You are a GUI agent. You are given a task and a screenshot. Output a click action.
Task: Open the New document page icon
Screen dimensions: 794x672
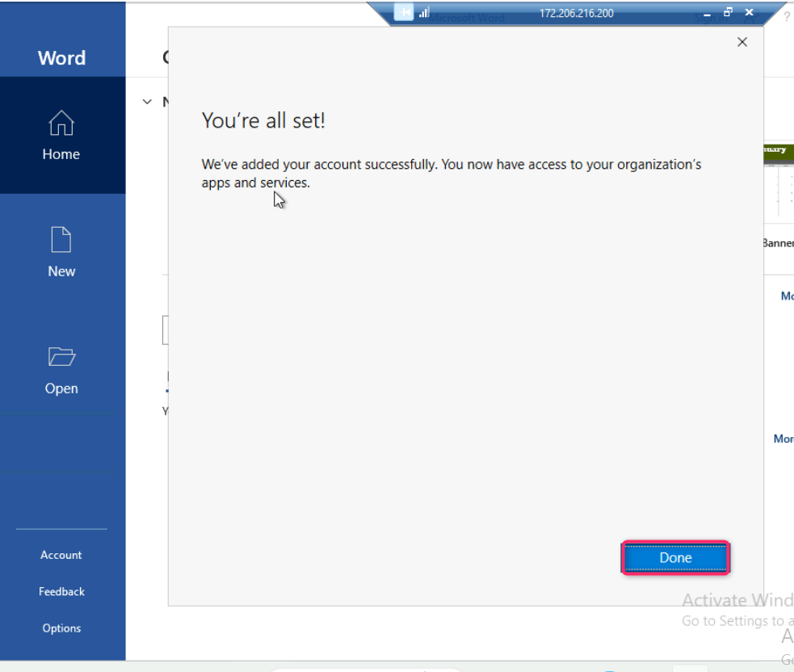click(61, 241)
